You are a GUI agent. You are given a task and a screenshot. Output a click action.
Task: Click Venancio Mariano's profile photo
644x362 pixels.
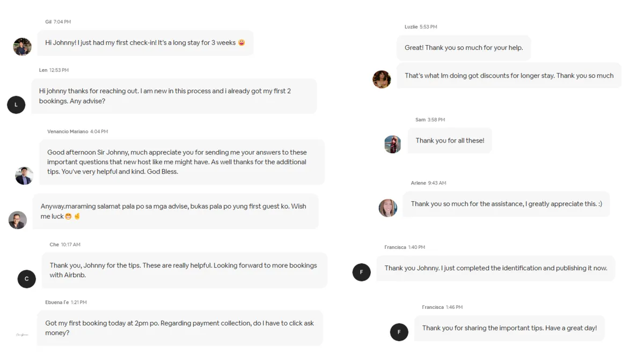24,175
